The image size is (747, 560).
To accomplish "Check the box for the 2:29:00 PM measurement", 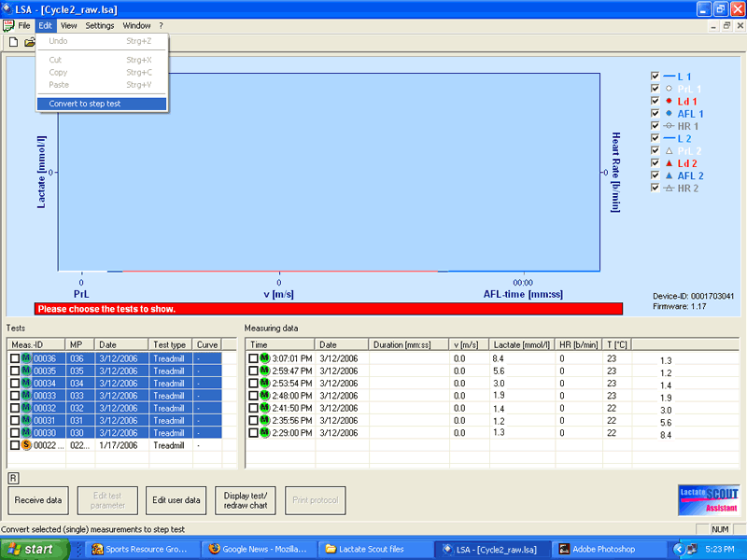I will pos(253,433).
